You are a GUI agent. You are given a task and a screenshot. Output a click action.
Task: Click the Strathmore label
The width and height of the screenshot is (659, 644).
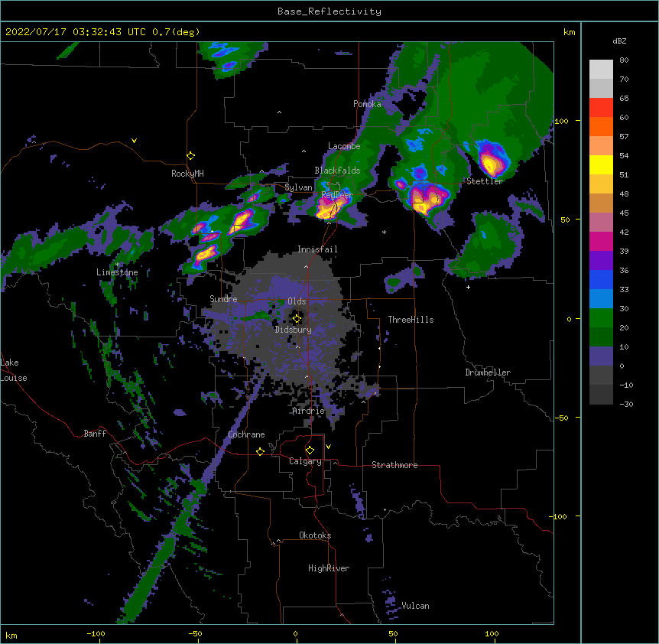coord(394,465)
